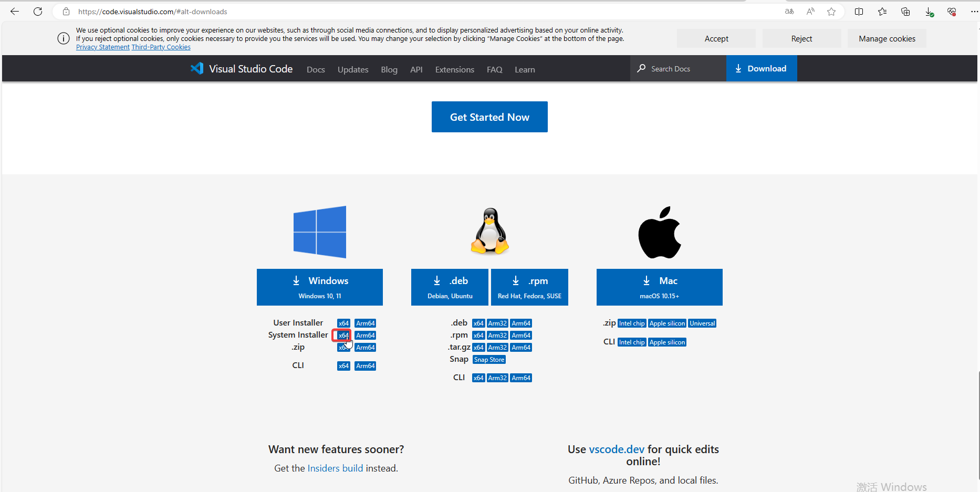
Task: Select Linux CLI x64 link
Action: point(478,378)
